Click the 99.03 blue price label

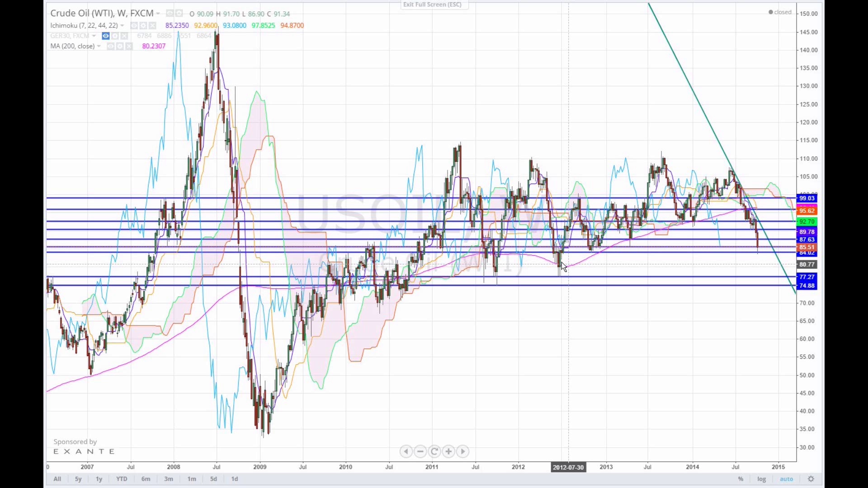point(807,198)
